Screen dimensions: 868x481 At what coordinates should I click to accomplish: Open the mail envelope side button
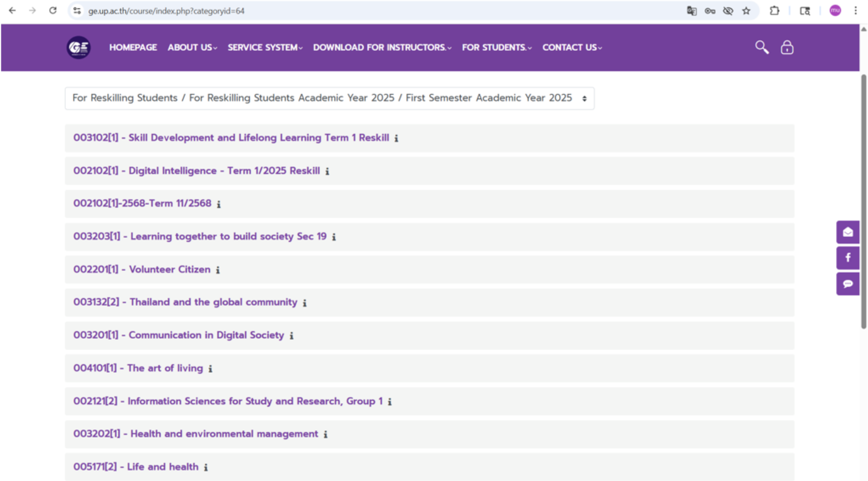pos(848,232)
